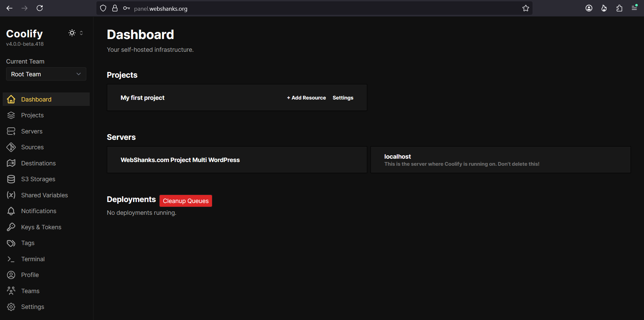Bookmark this page with star icon

(526, 8)
